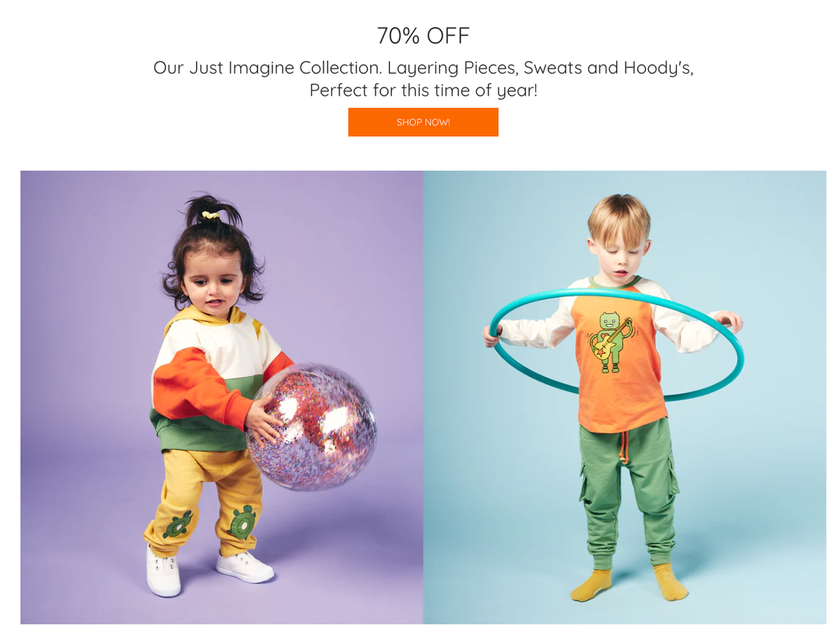Screen dimensions: 840x633
Task: Click the green cargo pants pocket
Action: 669,481
